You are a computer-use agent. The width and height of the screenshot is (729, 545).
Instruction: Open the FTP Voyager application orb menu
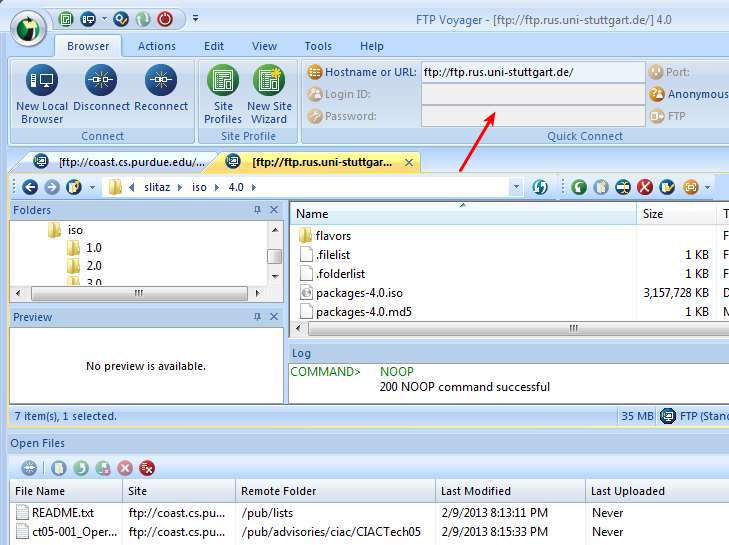[x=28, y=29]
